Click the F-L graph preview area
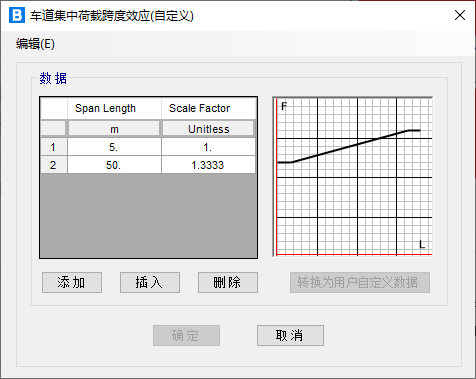The height and width of the screenshot is (379, 476). coord(353,177)
